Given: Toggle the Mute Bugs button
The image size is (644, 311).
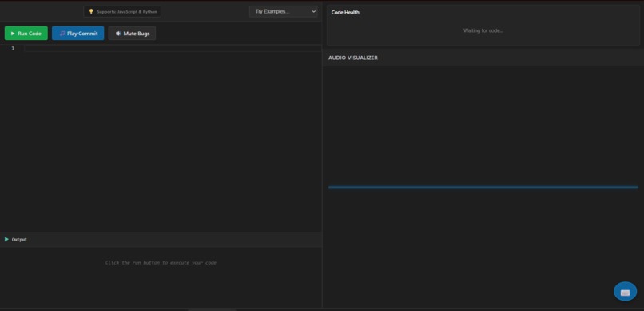Looking at the screenshot, I should [132, 34].
